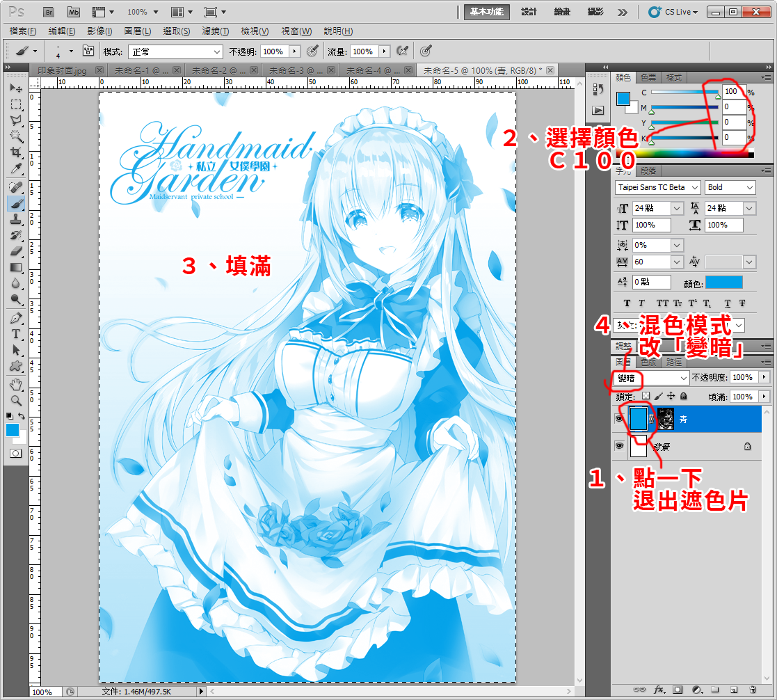Switch to the 繪畫 workspace
The image size is (777, 700).
pos(562,12)
